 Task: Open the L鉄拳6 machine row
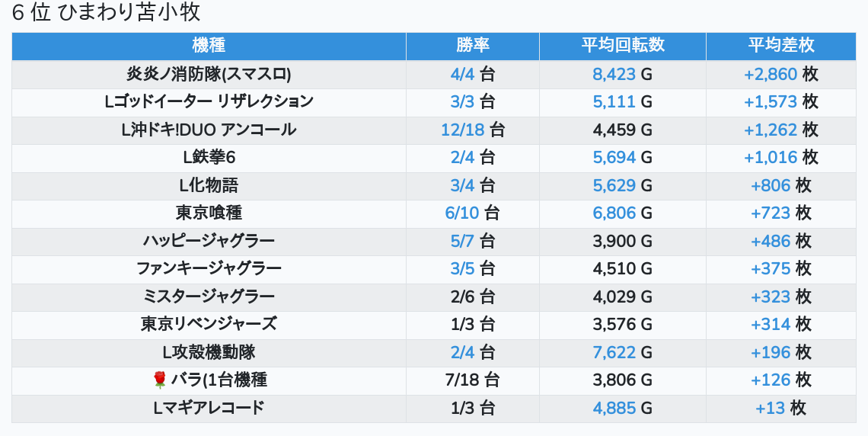click(209, 157)
